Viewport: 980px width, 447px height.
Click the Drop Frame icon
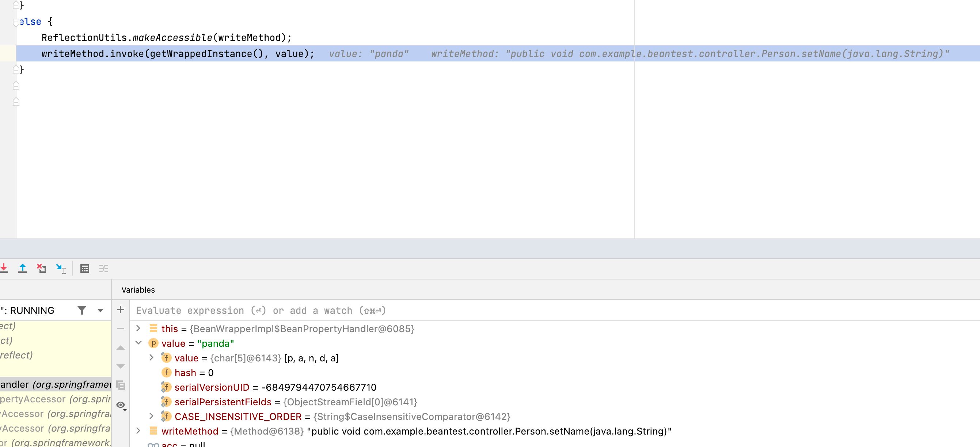[41, 268]
